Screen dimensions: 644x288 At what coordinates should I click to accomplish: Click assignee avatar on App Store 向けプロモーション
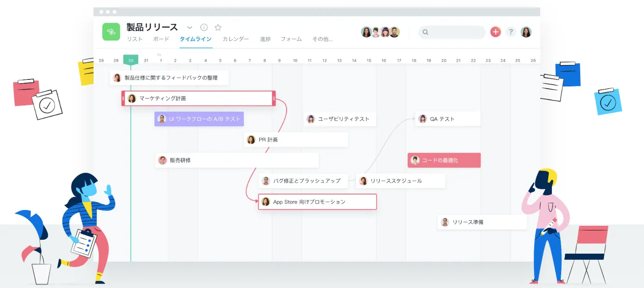click(266, 202)
